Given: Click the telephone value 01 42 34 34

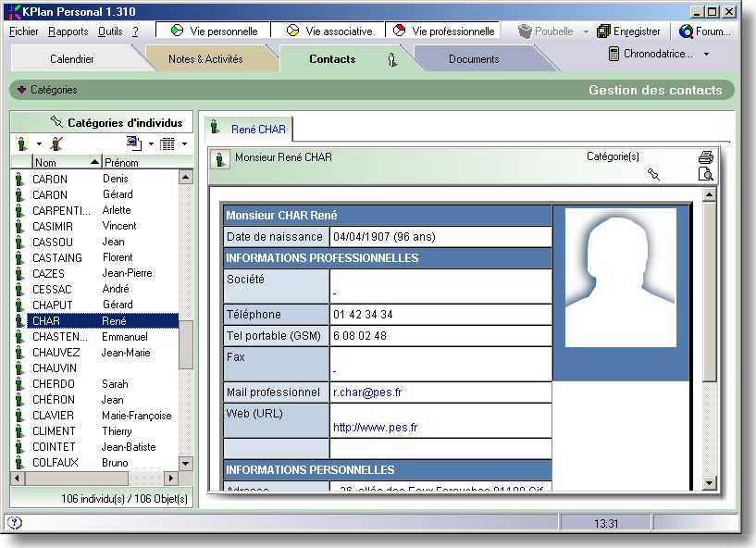Looking at the screenshot, I should (x=363, y=315).
